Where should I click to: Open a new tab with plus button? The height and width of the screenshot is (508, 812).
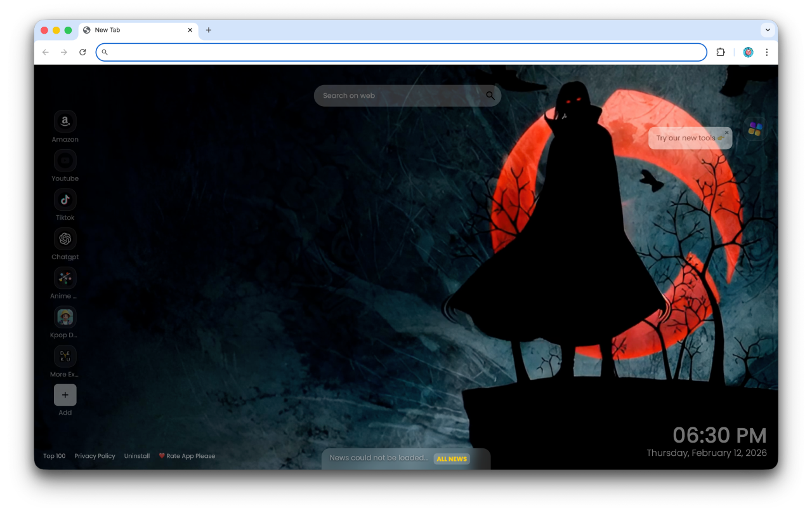[x=208, y=30]
